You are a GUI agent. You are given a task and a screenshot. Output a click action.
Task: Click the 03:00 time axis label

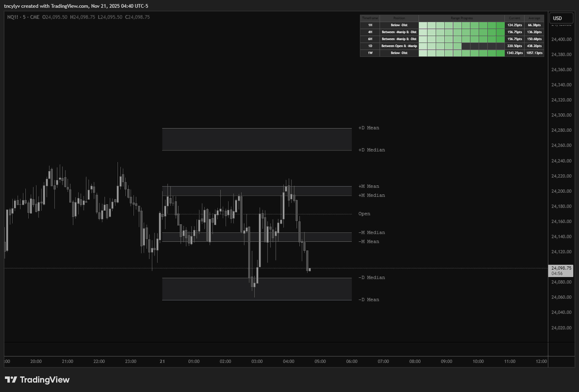(x=257, y=361)
